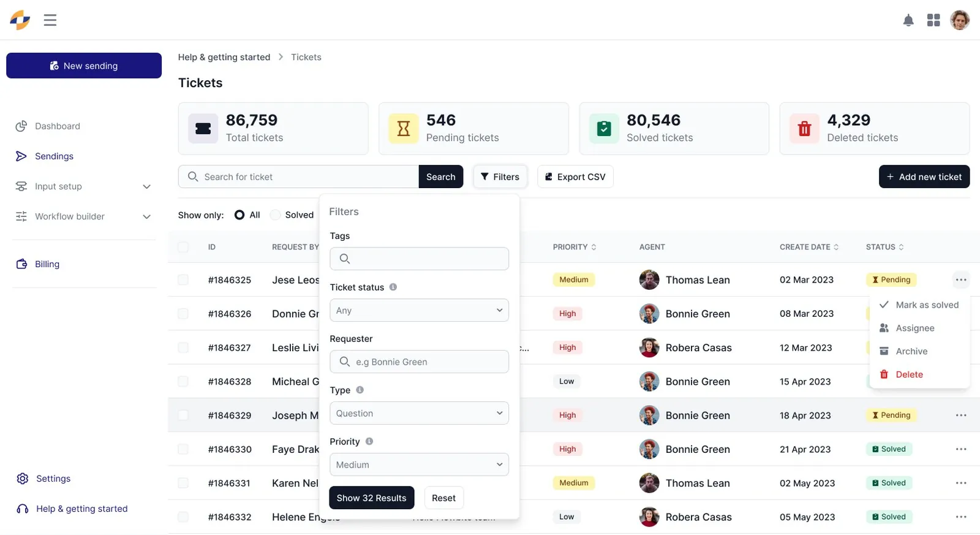The width and height of the screenshot is (980, 535).
Task: Click Show 32 Results button
Action: [x=372, y=498]
